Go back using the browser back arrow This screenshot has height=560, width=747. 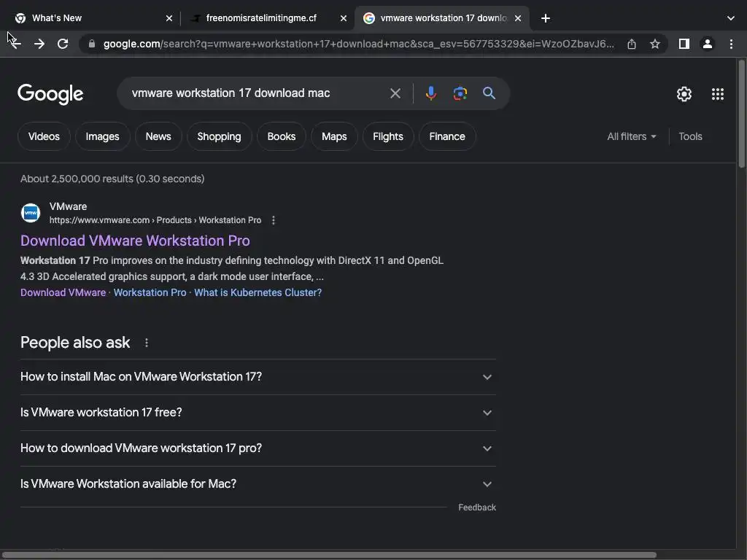coord(16,44)
